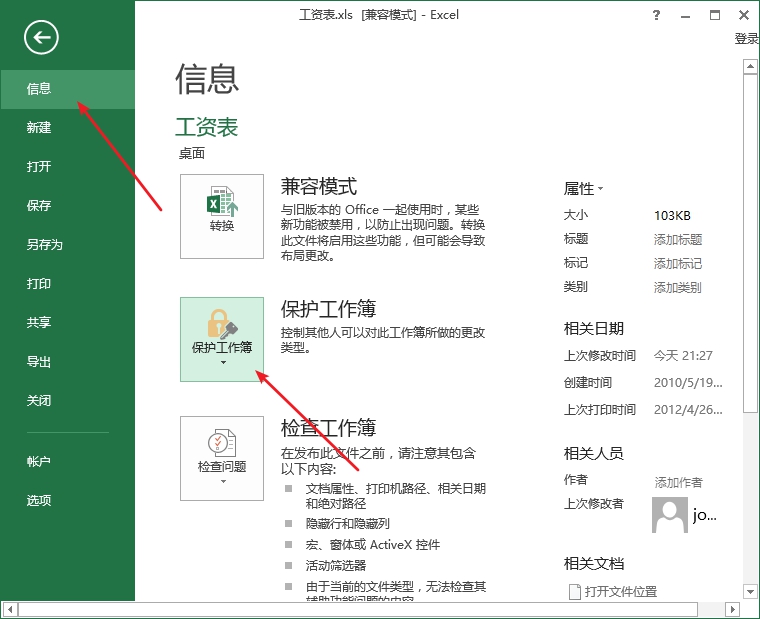760x619 pixels.
Task: Click the 103KB size value
Action: point(672,216)
